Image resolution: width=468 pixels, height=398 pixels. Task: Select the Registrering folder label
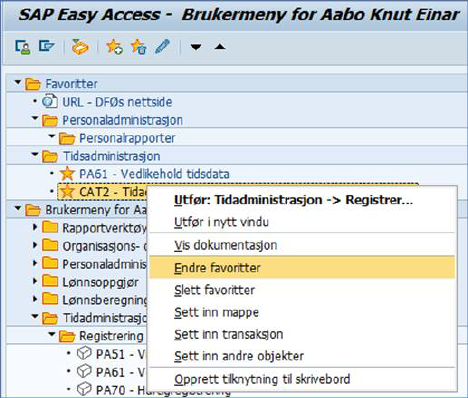pos(111,336)
